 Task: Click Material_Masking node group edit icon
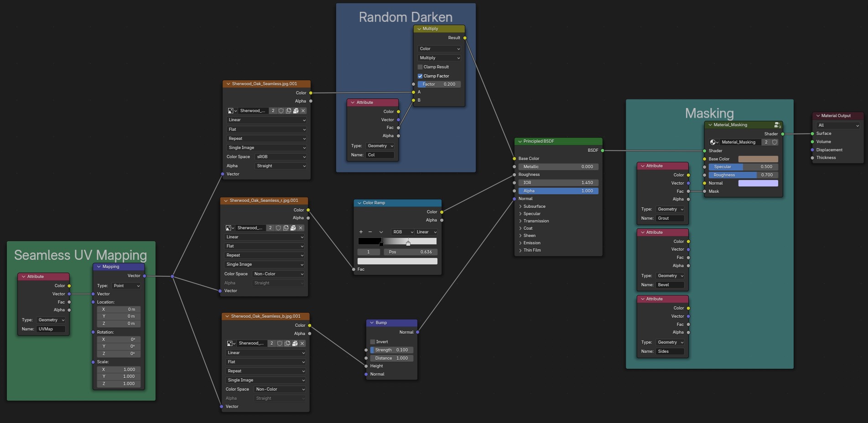pos(777,125)
